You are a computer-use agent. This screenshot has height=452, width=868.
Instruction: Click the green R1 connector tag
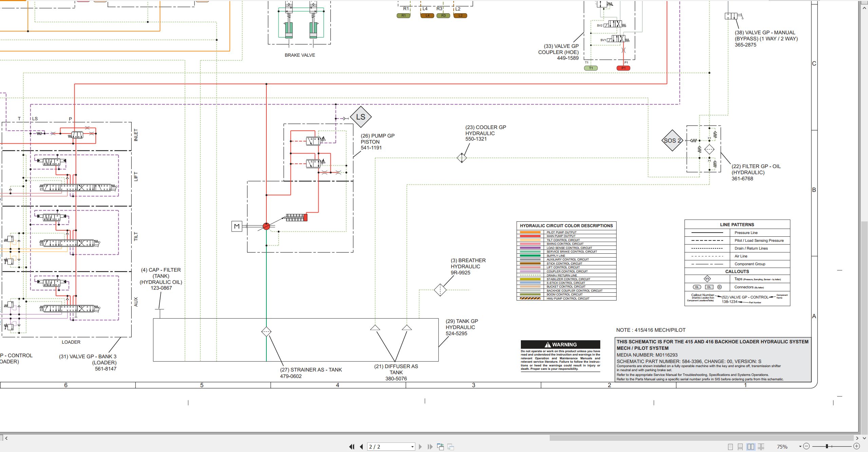[x=403, y=16]
